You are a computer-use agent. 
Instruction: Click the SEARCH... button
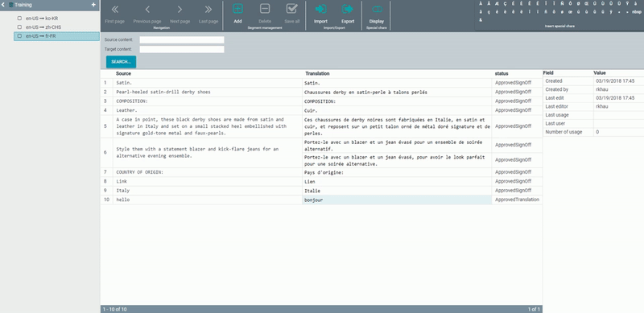(x=122, y=62)
